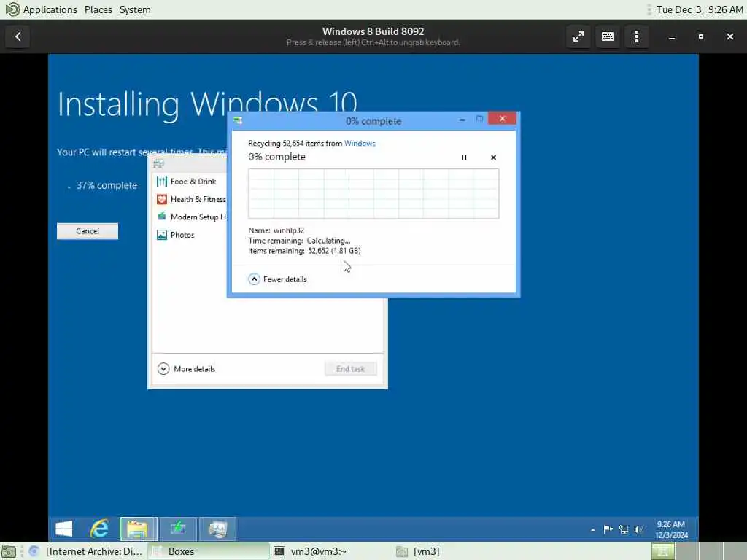Image resolution: width=747 pixels, height=560 pixels.
Task: Open the Applications menu
Action: (50, 9)
